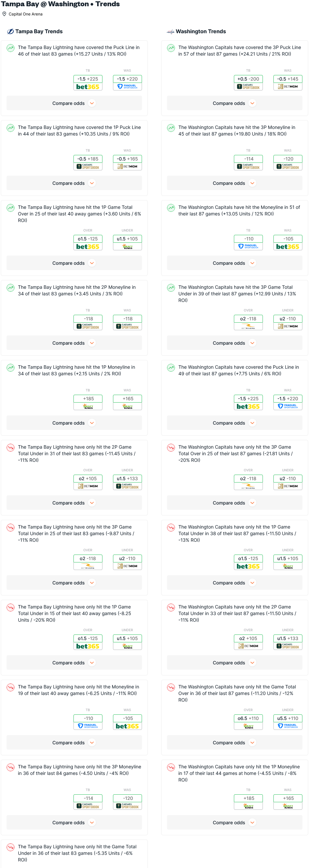Screen dimensions: 309x868
Task: Click red down-trend icon for Lightning 2P Game Total Under
Action: [11, 447]
